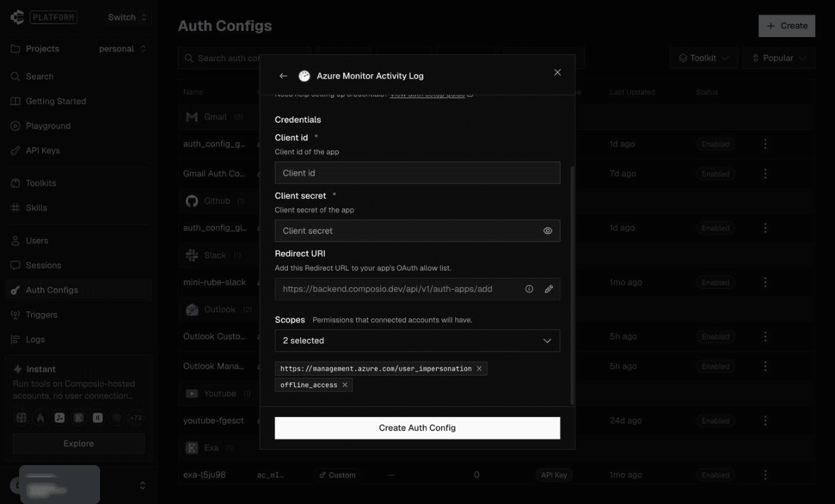Edit the Redirect URI with pencil icon
This screenshot has width=835, height=504.
click(x=548, y=288)
